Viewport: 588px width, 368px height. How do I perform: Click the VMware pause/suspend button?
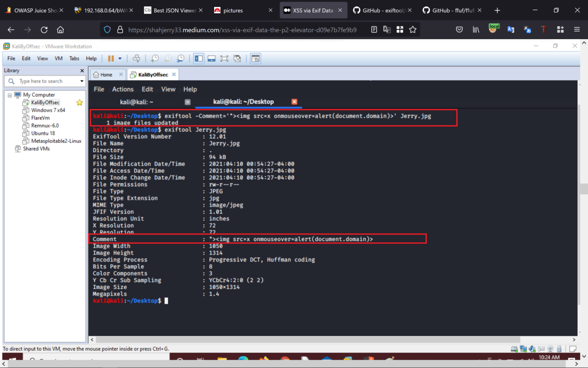[x=111, y=58]
